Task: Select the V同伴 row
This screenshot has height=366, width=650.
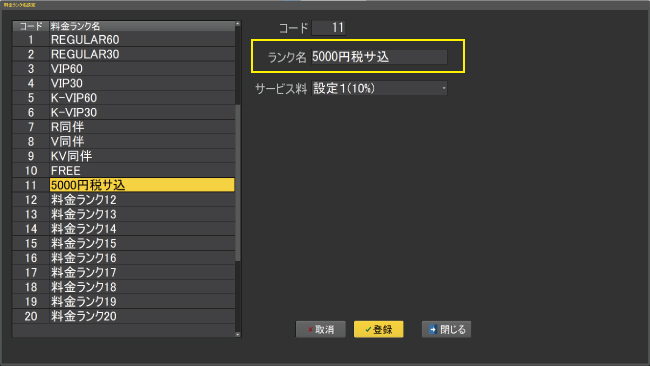Action: 124,141
